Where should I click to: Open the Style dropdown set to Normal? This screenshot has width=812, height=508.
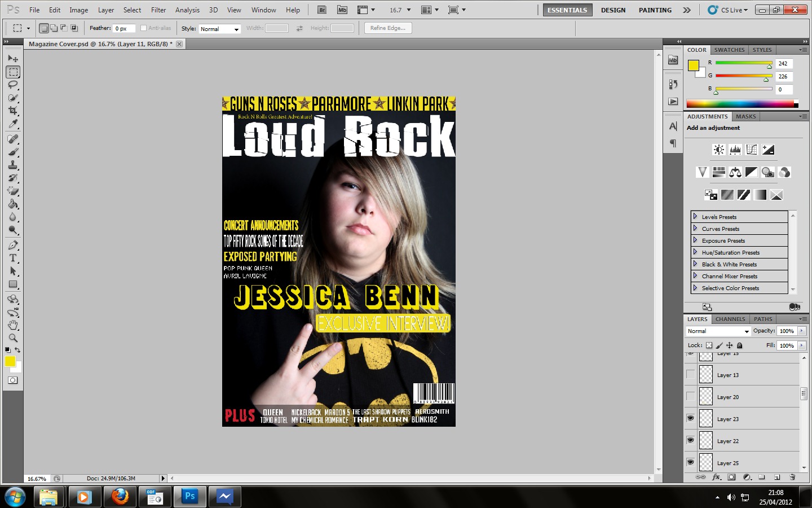[219, 29]
